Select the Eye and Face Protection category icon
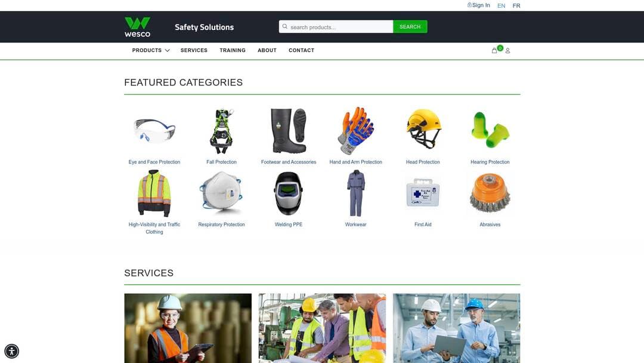Image resolution: width=644 pixels, height=363 pixels. click(154, 128)
